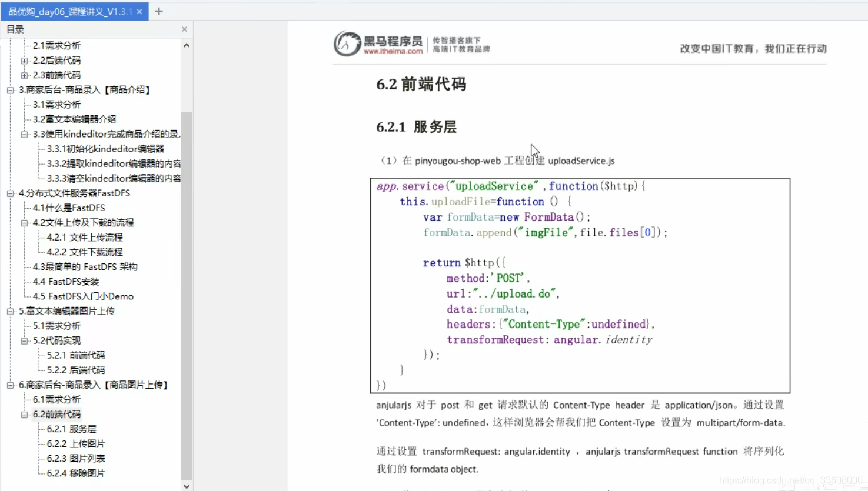Click the 黑马程序员 logo in header
Screen dimensions: 868x491
378,44
